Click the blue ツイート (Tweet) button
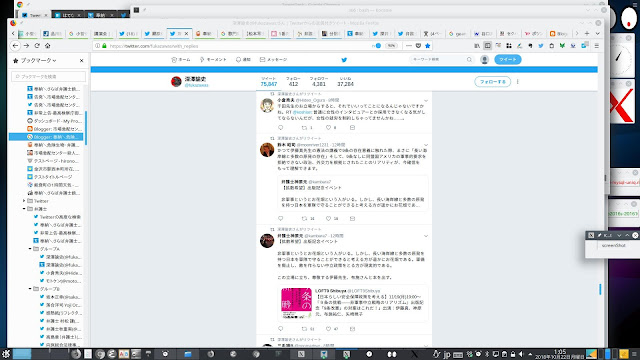This screenshot has width=640, height=360. [508, 60]
